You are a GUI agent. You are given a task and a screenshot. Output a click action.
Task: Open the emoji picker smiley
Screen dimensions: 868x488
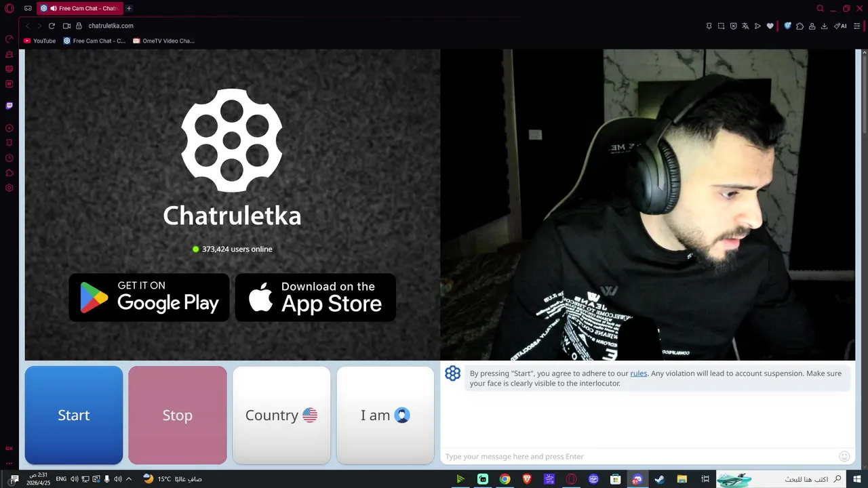844,456
